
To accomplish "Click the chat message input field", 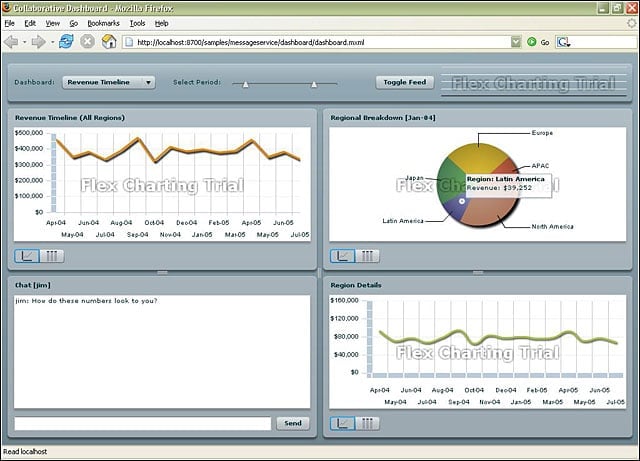I will (x=142, y=423).
